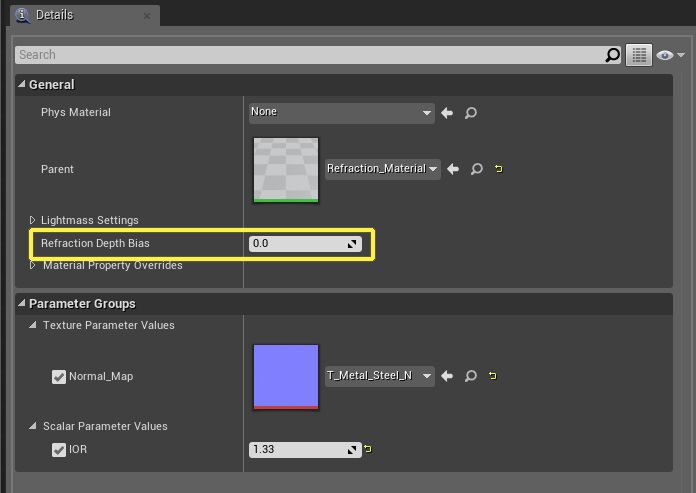The image size is (696, 493).
Task: Reset Parent material to default value
Action: 498,170
